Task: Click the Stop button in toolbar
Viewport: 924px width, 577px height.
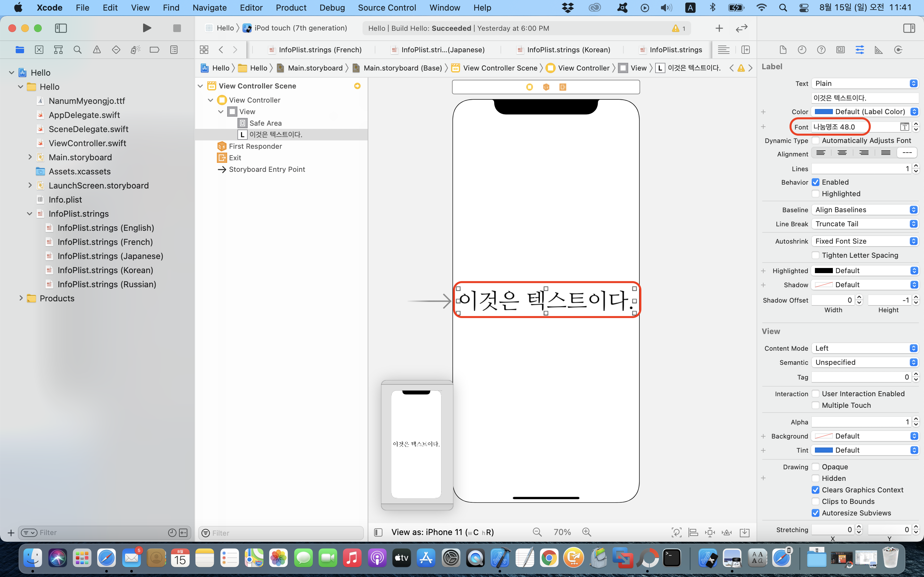Action: [x=177, y=28]
